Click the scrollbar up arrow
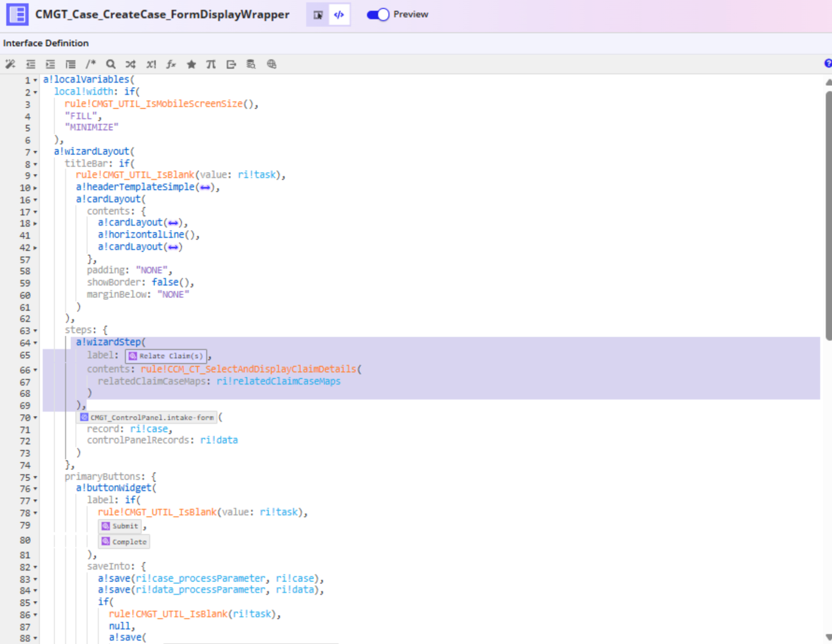Image resolution: width=832 pixels, height=644 pixels. pyautogui.click(x=828, y=82)
